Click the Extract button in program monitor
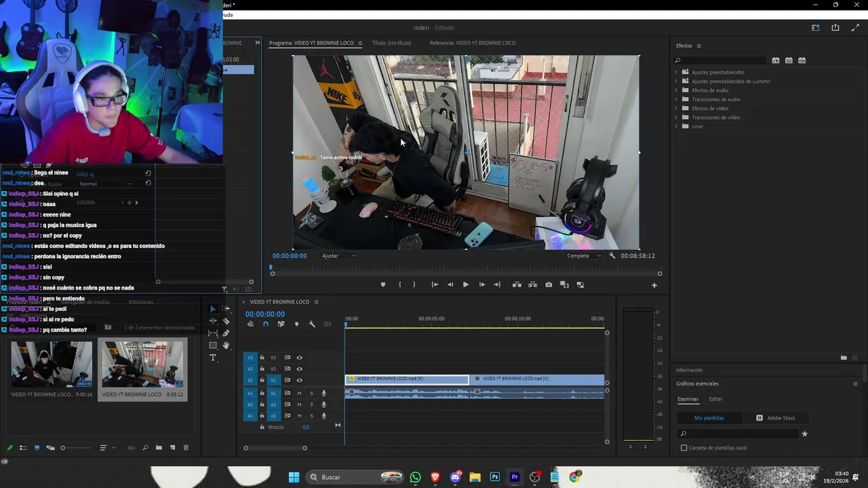Image resolution: width=868 pixels, height=488 pixels. 532,285
